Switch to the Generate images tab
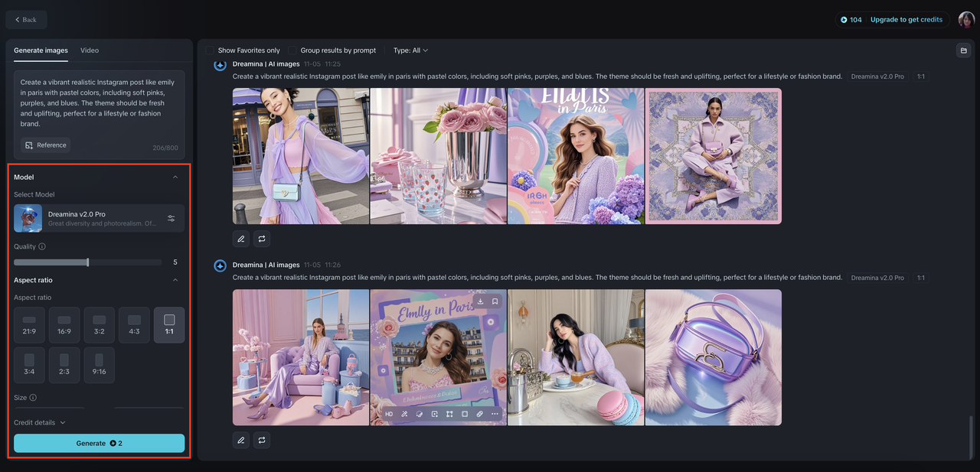This screenshot has width=980, height=472. (41, 50)
